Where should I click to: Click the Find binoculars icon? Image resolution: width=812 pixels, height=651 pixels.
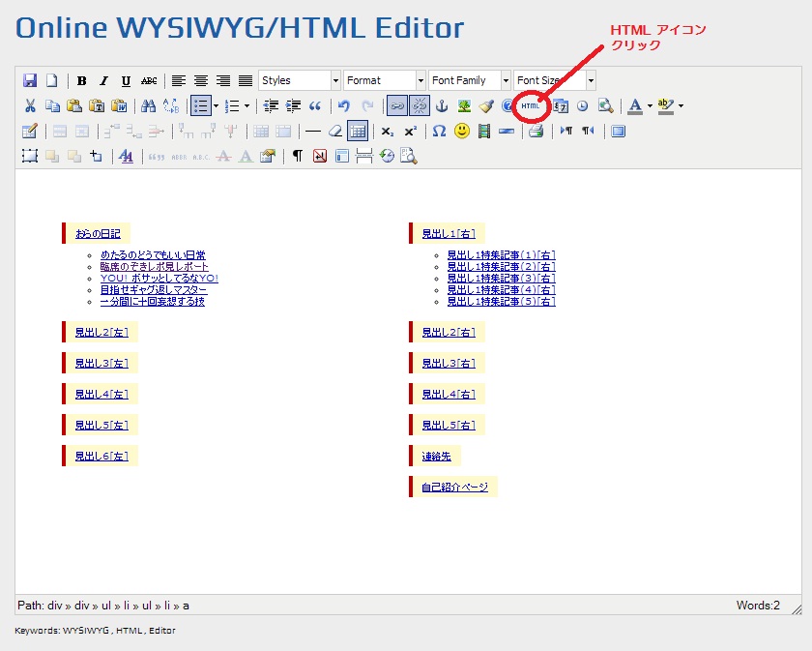148,105
